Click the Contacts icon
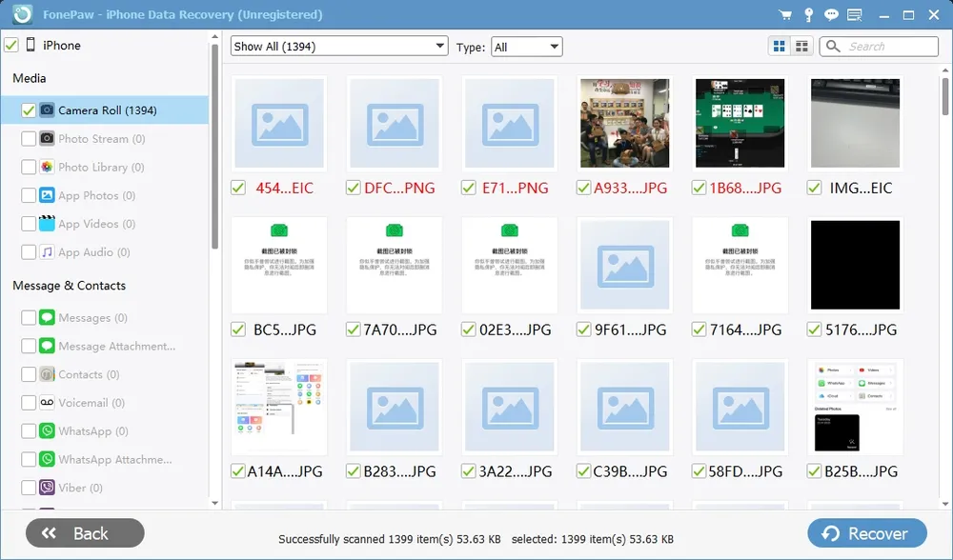The image size is (953, 560). click(x=47, y=374)
